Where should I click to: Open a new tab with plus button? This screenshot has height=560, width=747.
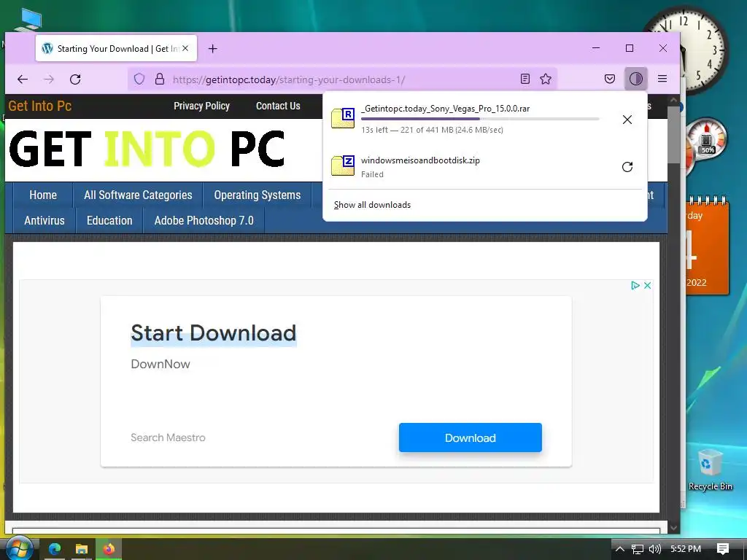point(212,49)
